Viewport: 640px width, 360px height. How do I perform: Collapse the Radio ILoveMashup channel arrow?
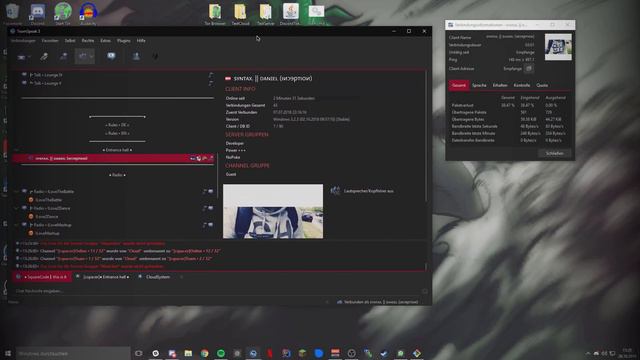tap(16, 225)
